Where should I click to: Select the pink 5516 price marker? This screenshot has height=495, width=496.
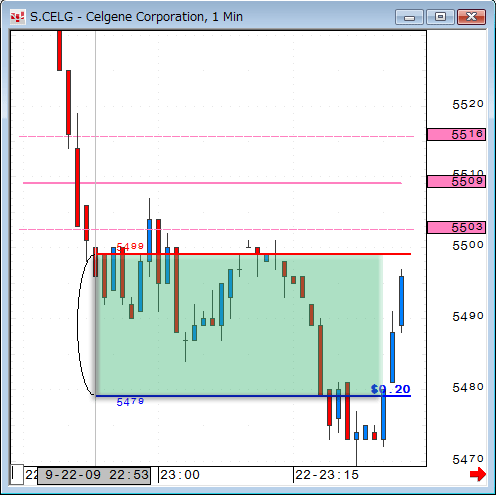point(456,135)
